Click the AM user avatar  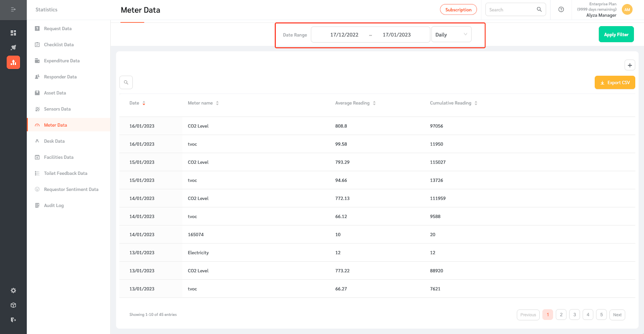627,10
